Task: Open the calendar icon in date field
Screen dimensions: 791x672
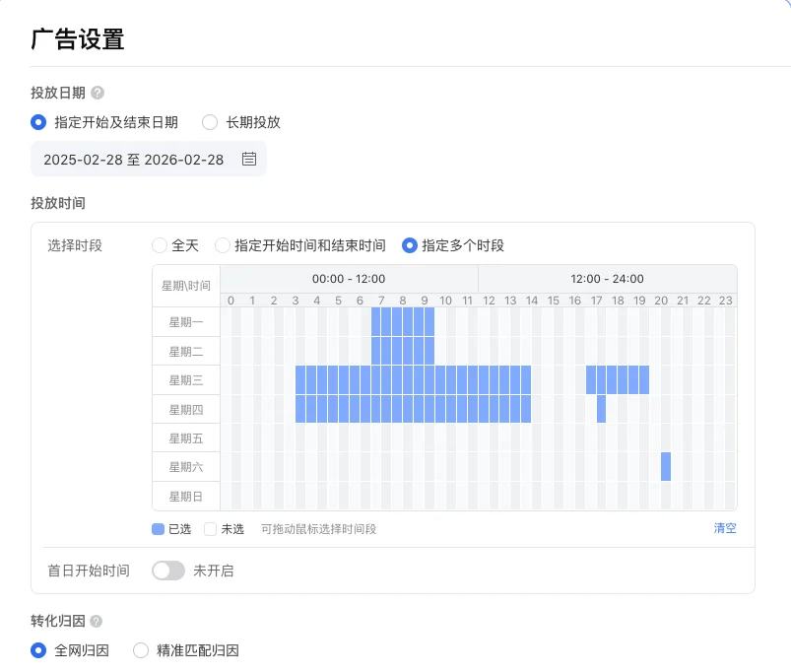Action: point(248,159)
